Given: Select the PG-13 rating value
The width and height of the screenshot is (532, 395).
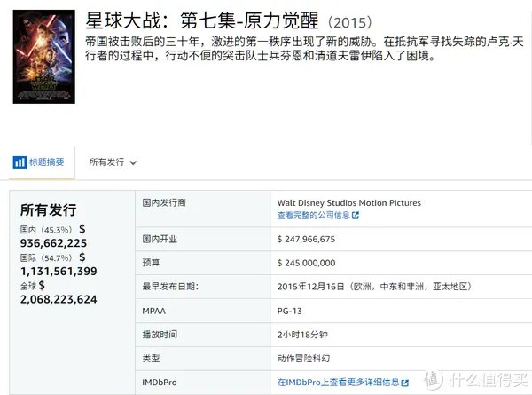Looking at the screenshot, I should tap(290, 311).
